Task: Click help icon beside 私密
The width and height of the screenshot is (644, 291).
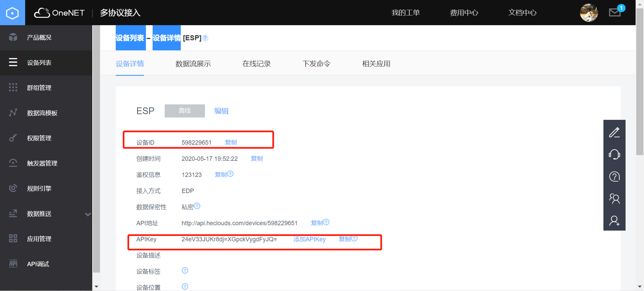Action: pos(197,206)
